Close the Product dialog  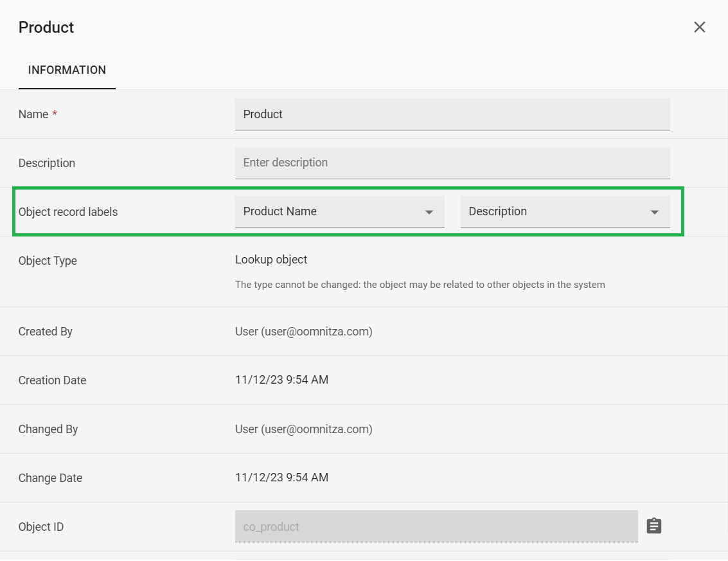[x=699, y=27]
